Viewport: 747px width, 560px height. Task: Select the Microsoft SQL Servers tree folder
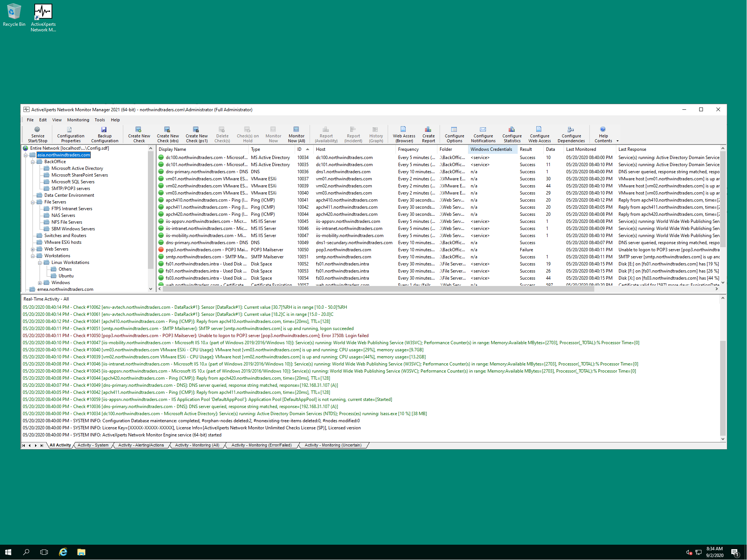[x=73, y=182]
